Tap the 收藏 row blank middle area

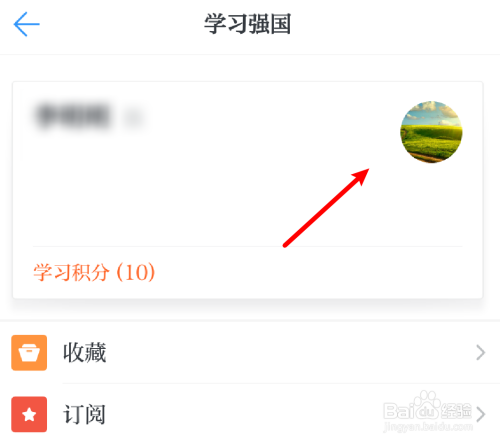[x=290, y=353]
